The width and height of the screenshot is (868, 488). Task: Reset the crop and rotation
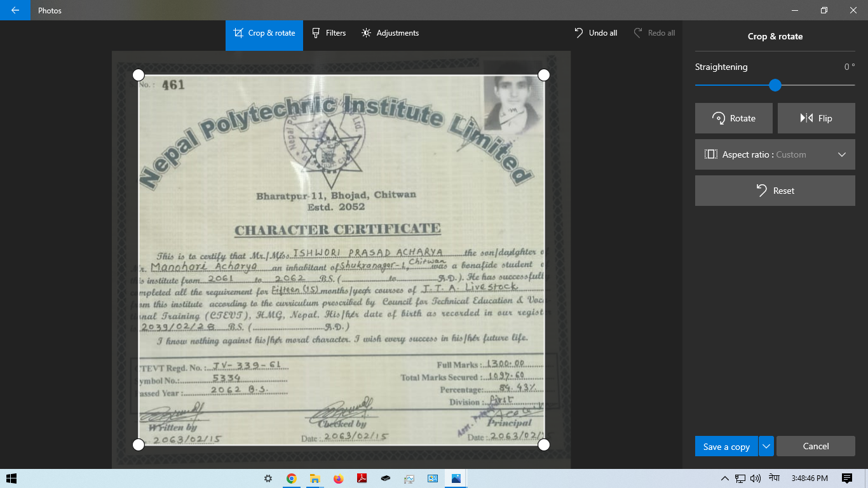pyautogui.click(x=775, y=191)
